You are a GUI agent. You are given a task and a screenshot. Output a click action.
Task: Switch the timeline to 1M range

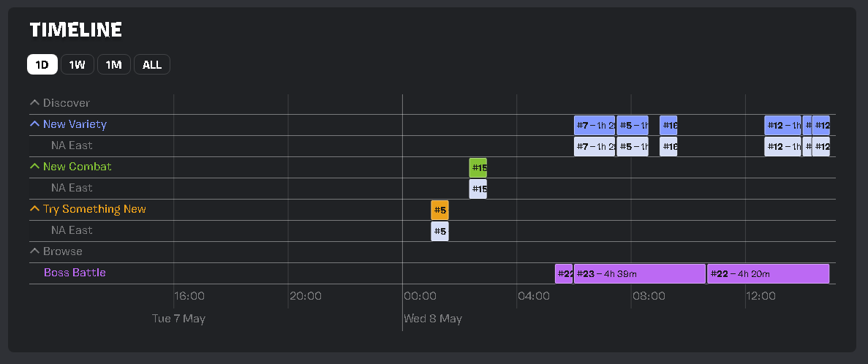coord(114,64)
